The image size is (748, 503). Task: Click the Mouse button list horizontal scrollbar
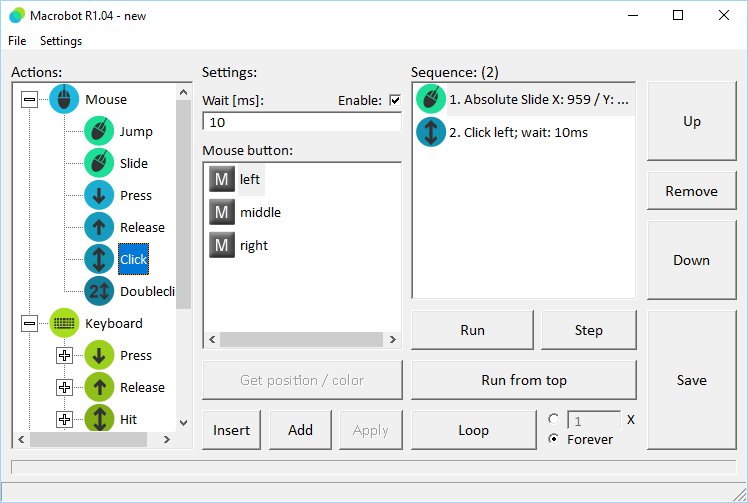pos(300,340)
